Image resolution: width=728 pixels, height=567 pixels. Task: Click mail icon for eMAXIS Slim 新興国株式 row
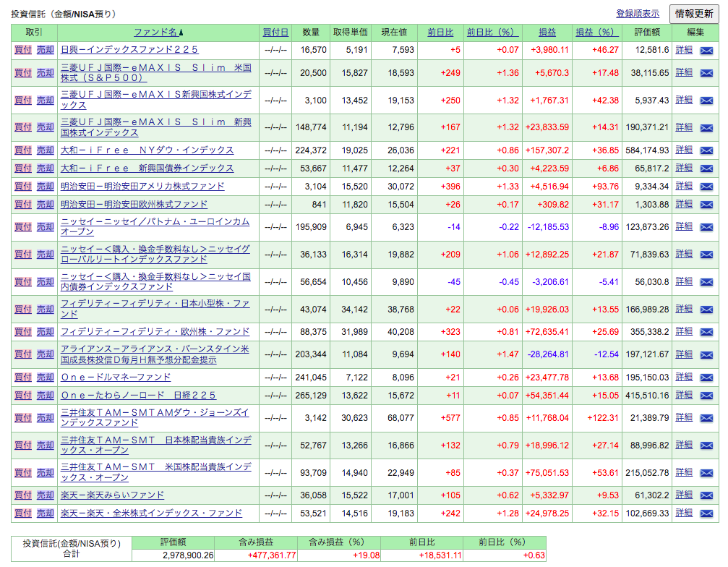tap(706, 128)
